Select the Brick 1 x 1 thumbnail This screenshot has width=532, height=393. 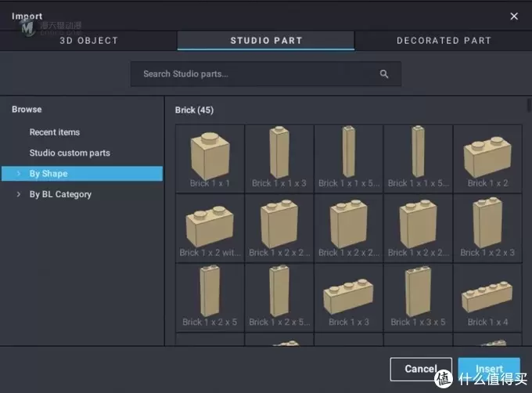coord(210,158)
